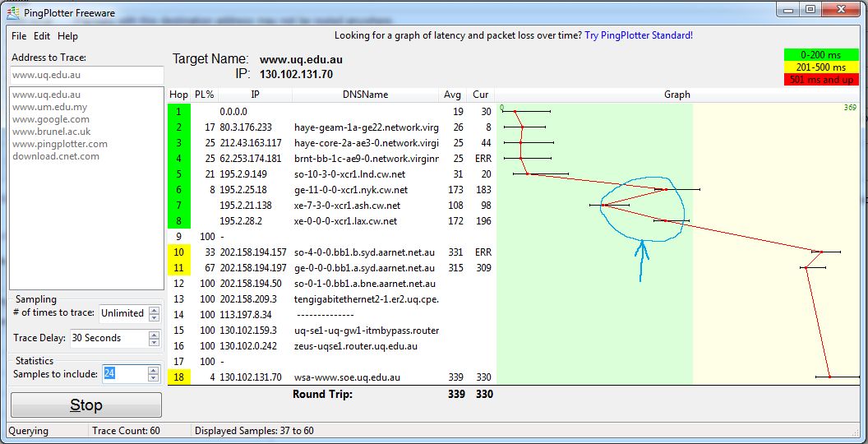Click the Trace Count: 60 status entry
868x444 pixels.
[127, 431]
